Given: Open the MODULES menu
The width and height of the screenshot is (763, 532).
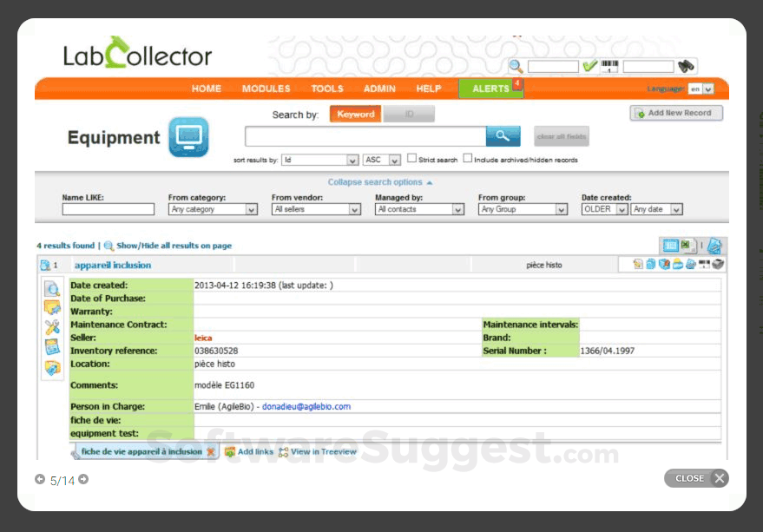Looking at the screenshot, I should tap(266, 88).
